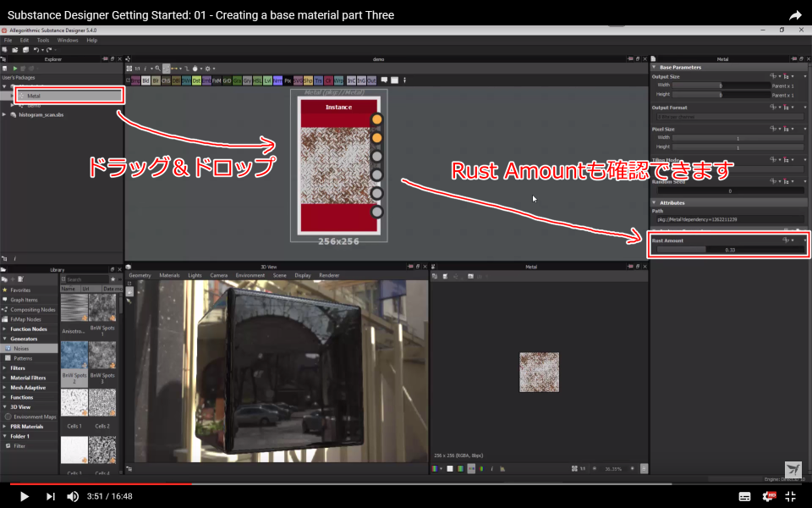This screenshot has width=812, height=508.
Task: Expand the Function Nodes library category
Action: point(5,329)
